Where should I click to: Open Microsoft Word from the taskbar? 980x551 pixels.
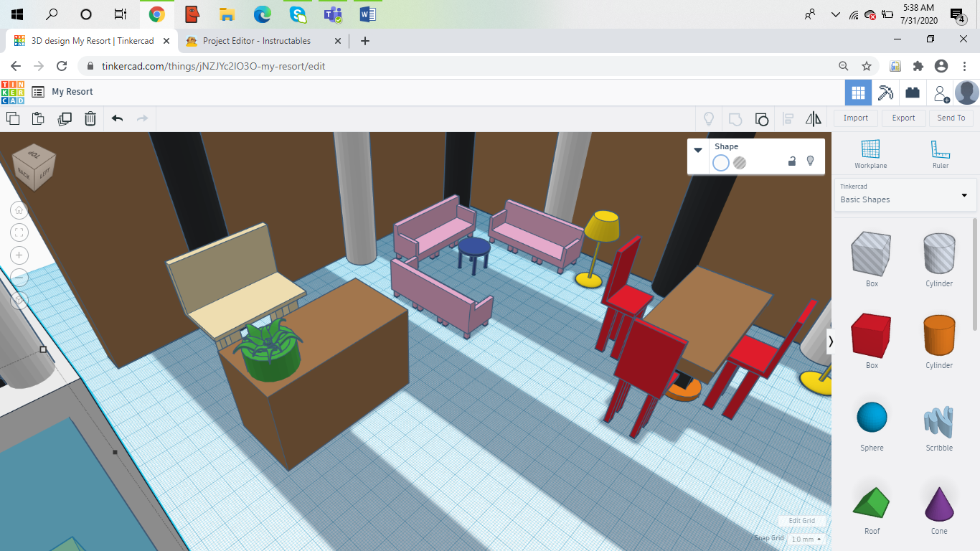368,14
